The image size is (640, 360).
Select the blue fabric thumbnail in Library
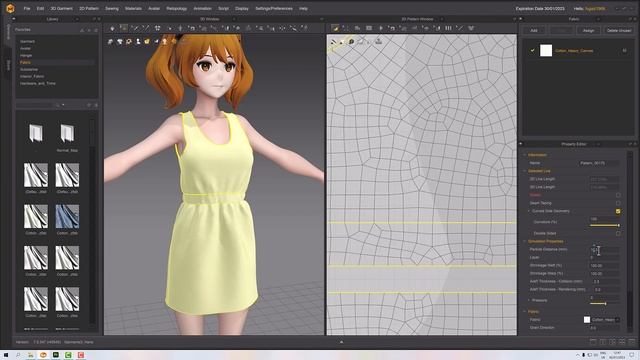coord(67,216)
